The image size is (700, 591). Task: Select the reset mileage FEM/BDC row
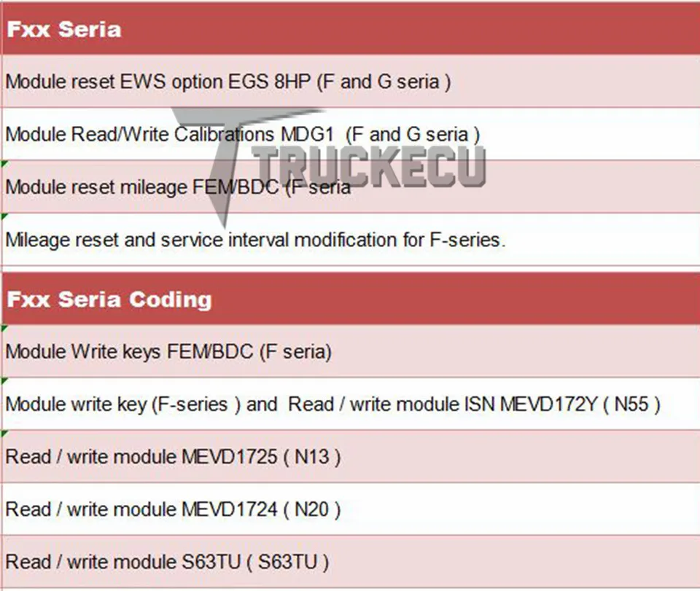(x=351, y=187)
